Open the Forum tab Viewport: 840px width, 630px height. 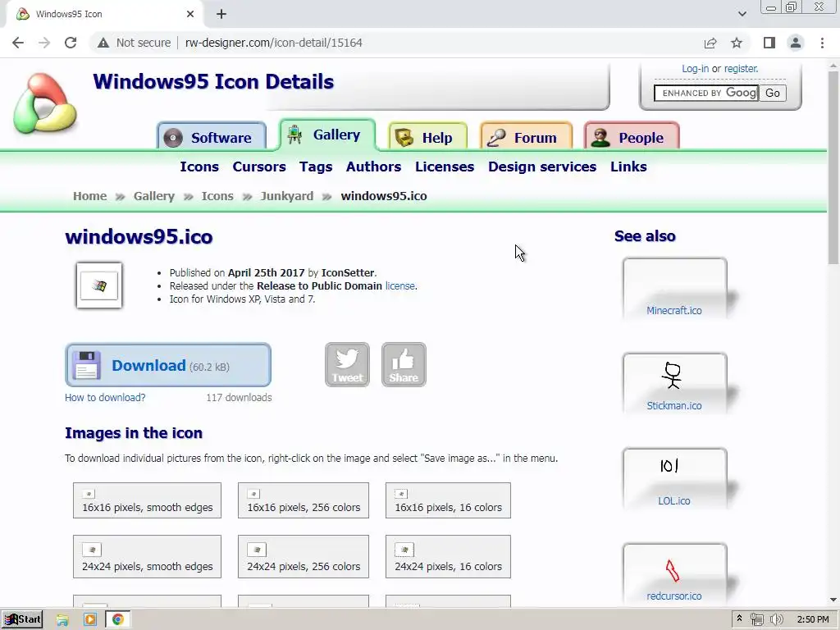point(526,137)
